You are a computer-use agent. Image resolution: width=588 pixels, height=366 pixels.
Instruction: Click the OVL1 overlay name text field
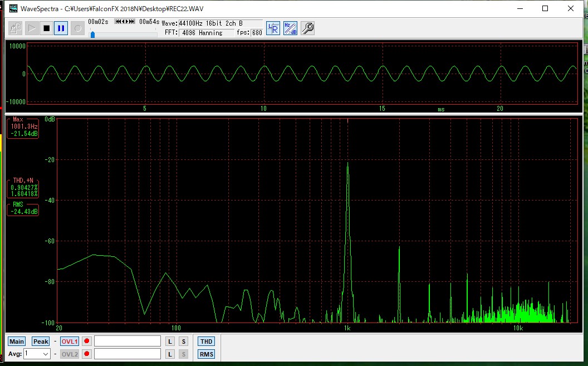(127, 341)
